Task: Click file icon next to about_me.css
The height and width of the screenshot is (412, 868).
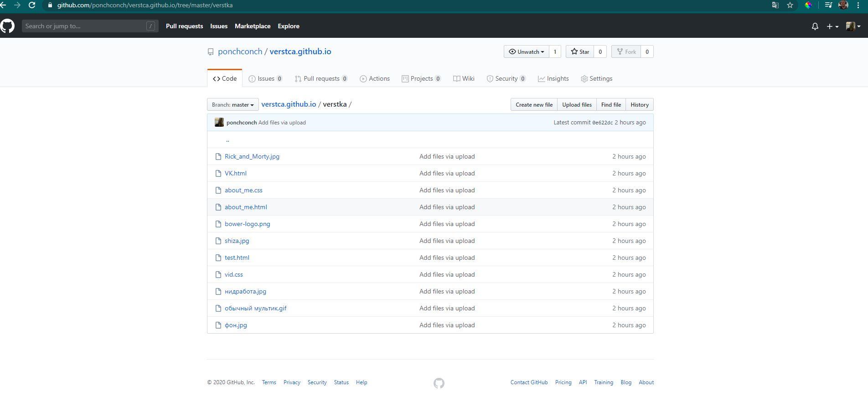Action: [x=218, y=191]
